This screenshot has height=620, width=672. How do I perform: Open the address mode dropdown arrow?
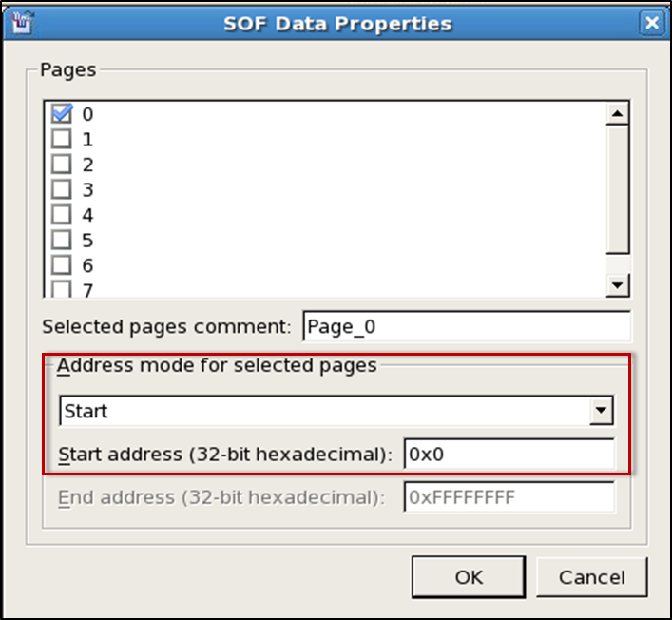click(x=601, y=411)
